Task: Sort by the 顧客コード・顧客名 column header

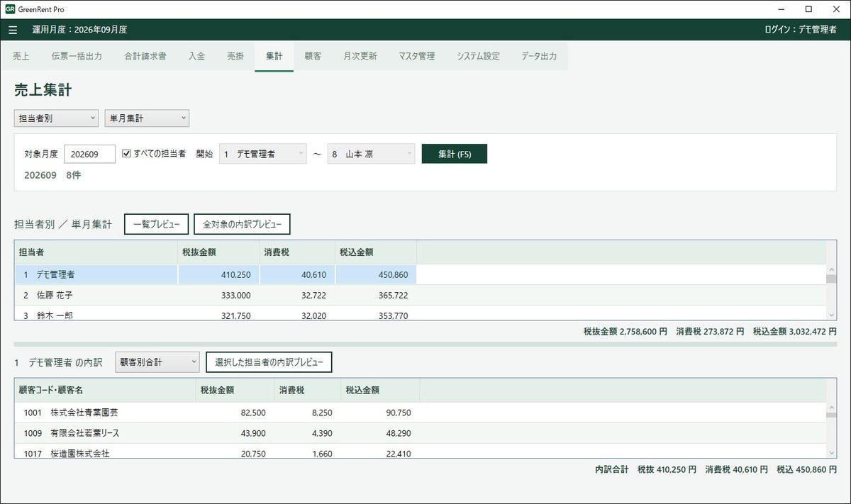Action: (x=105, y=389)
